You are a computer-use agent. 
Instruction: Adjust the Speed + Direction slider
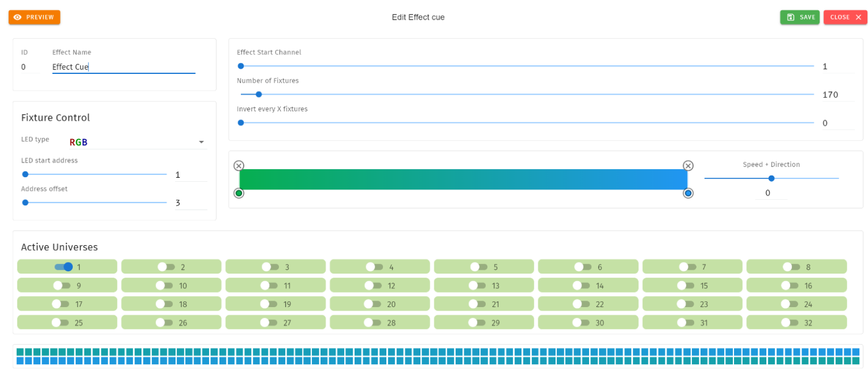772,178
